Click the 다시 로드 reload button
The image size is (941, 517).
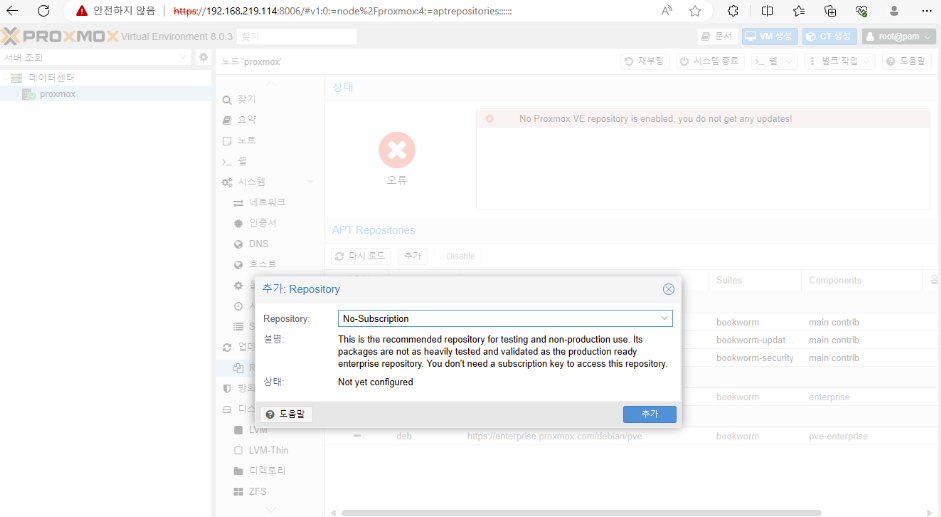pos(361,256)
